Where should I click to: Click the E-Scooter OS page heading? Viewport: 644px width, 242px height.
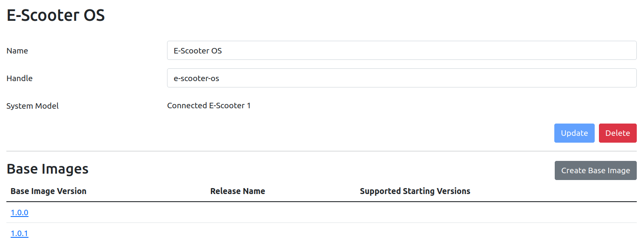pos(56,16)
